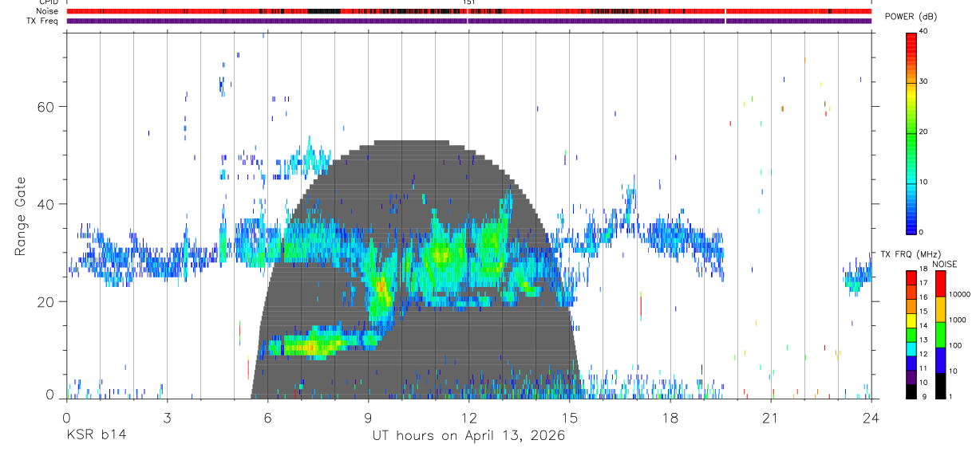Click the purple TX Freq strip above the plot
Image resolution: width=980 pixels, height=452 pixels.
pyautogui.click(x=469, y=21)
